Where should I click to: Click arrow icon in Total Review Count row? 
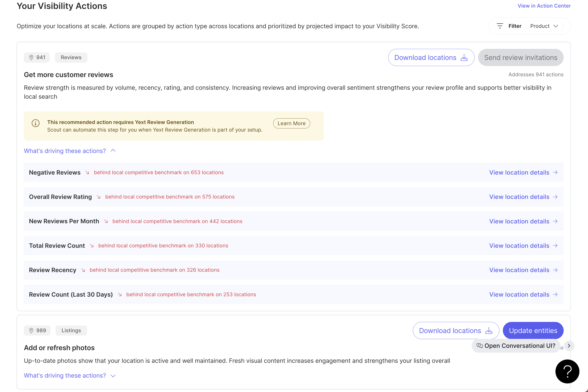[x=555, y=245]
